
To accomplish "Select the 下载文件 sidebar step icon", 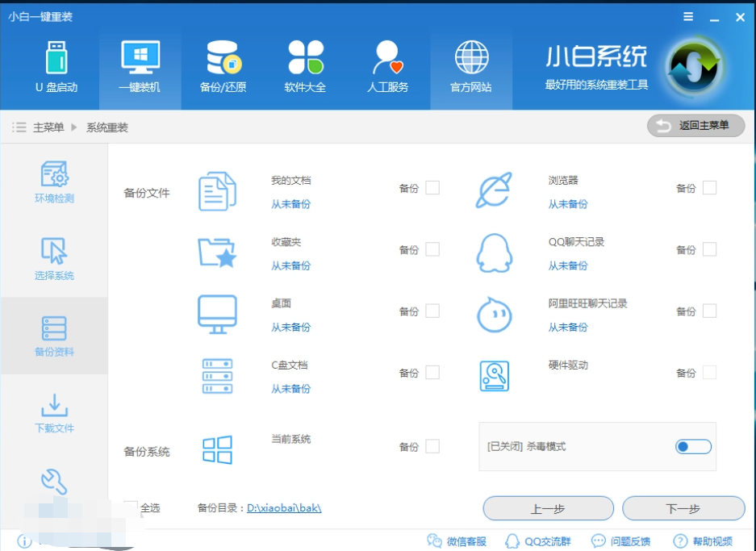I will [x=54, y=405].
